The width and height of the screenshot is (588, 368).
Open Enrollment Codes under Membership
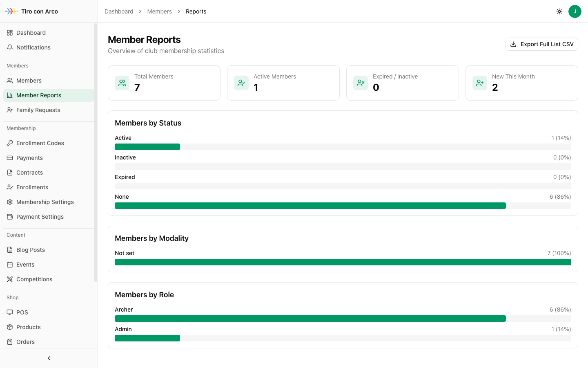[x=40, y=143]
